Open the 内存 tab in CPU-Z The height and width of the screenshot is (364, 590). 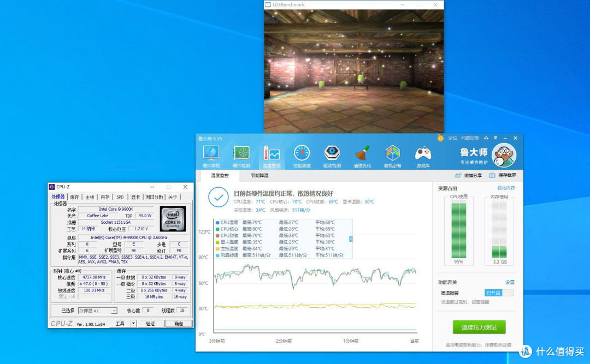click(x=105, y=197)
